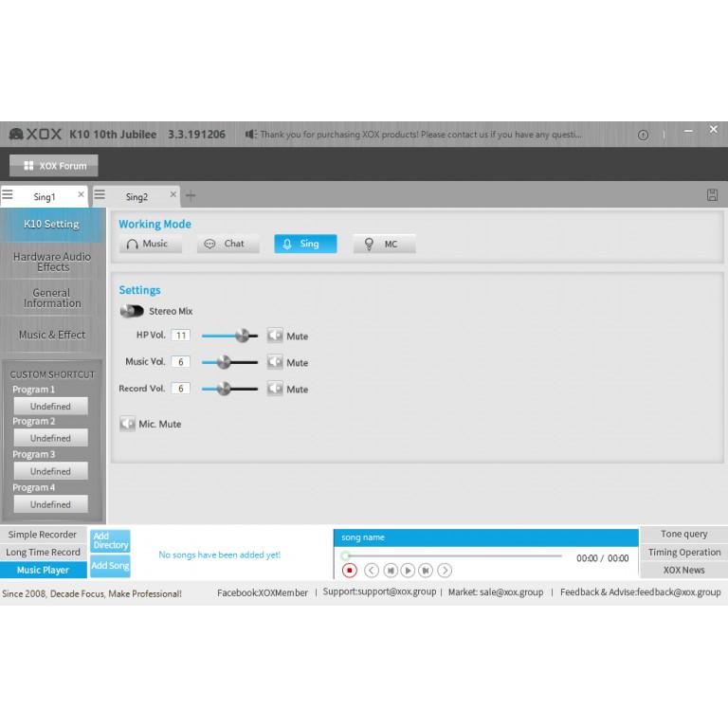This screenshot has width=728, height=728.
Task: Click the Add Song button
Action: pyautogui.click(x=110, y=566)
